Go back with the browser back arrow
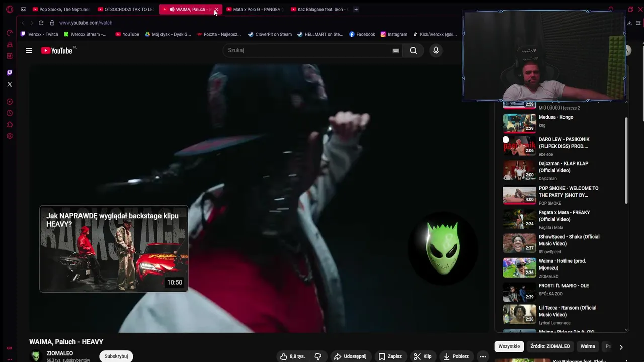This screenshot has height=362, width=644. pyautogui.click(x=23, y=23)
